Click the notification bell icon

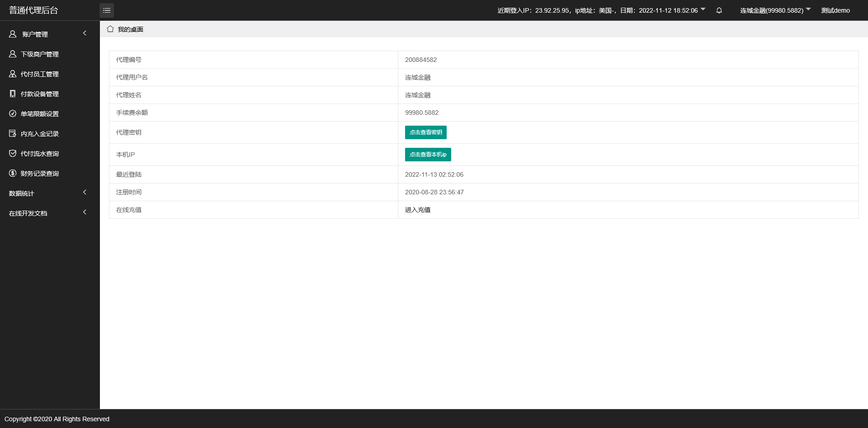tap(719, 10)
